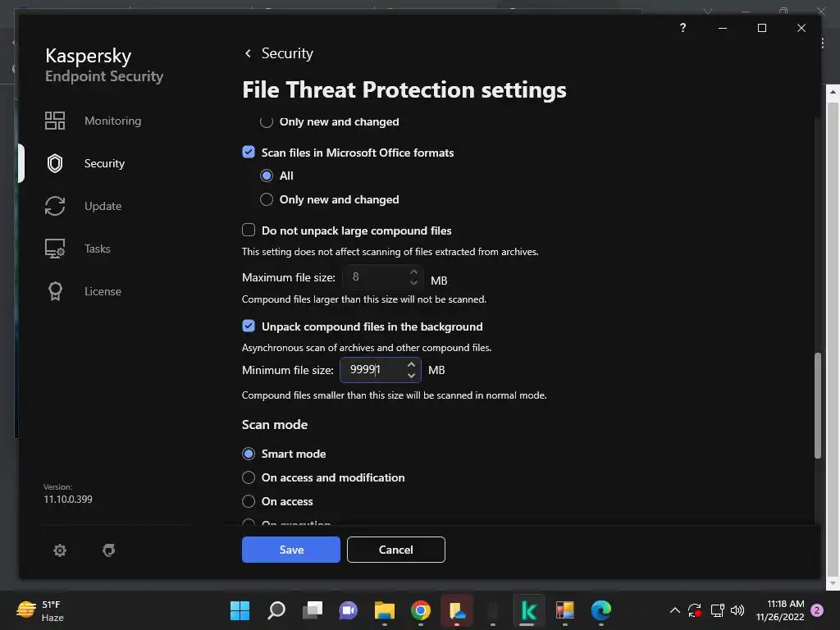Select On access and modification mode
The height and width of the screenshot is (630, 840).
pos(249,477)
